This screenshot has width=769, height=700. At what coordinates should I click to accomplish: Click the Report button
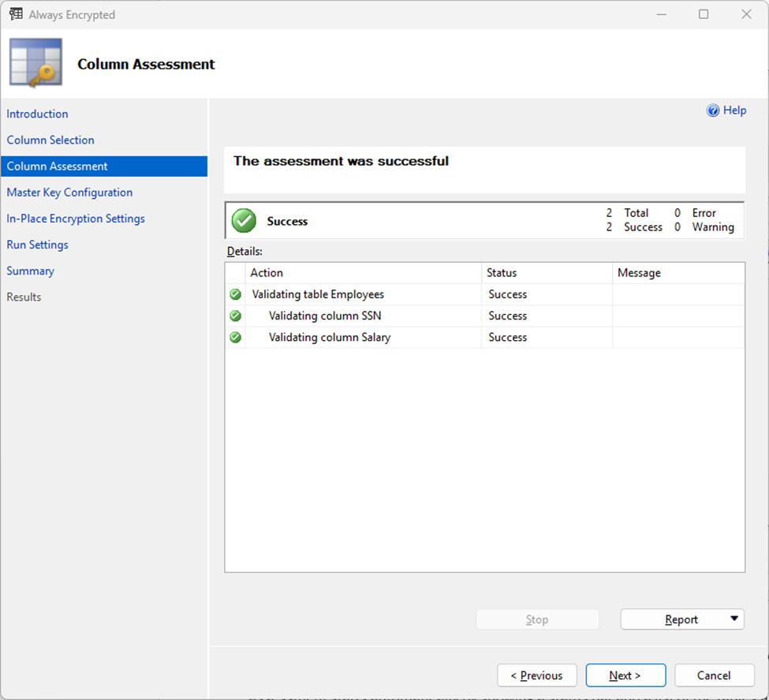681,620
